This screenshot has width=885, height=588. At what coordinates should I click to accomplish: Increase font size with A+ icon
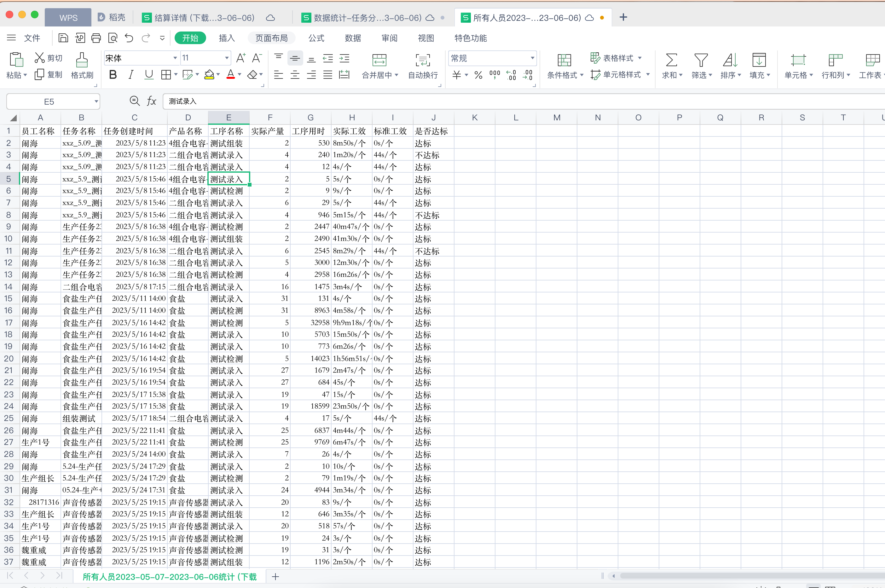point(241,58)
